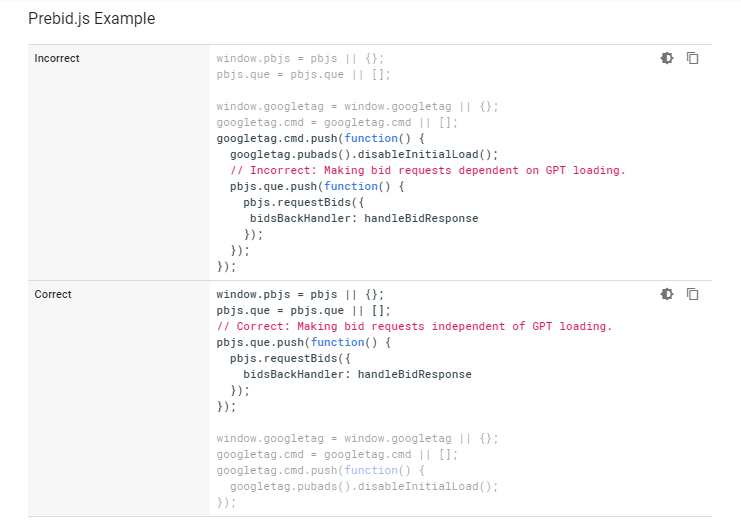Click bidsBackHandler line in Incorrect sample
The height and width of the screenshot is (530, 741).
point(364,218)
